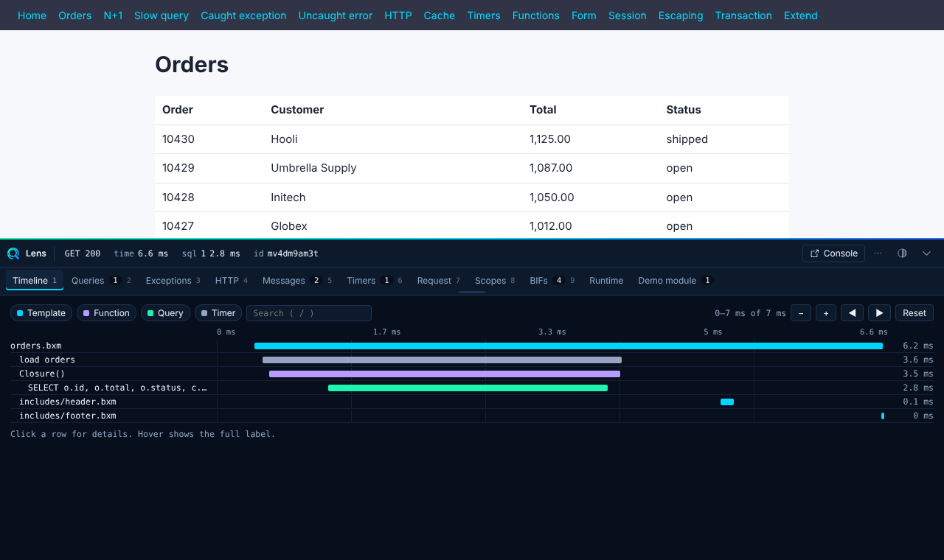Open the Transaction nav link
Screen dimensions: 944x560
(x=743, y=15)
